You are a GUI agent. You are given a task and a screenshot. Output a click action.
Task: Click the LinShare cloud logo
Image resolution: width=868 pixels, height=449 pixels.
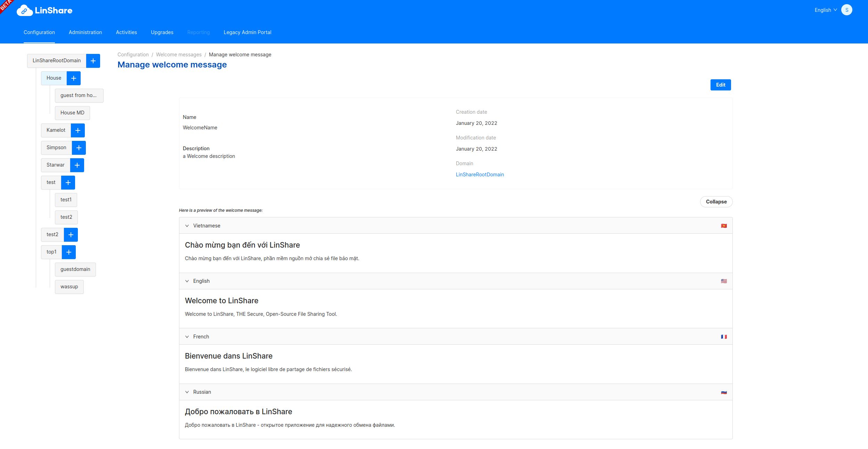[x=24, y=10]
